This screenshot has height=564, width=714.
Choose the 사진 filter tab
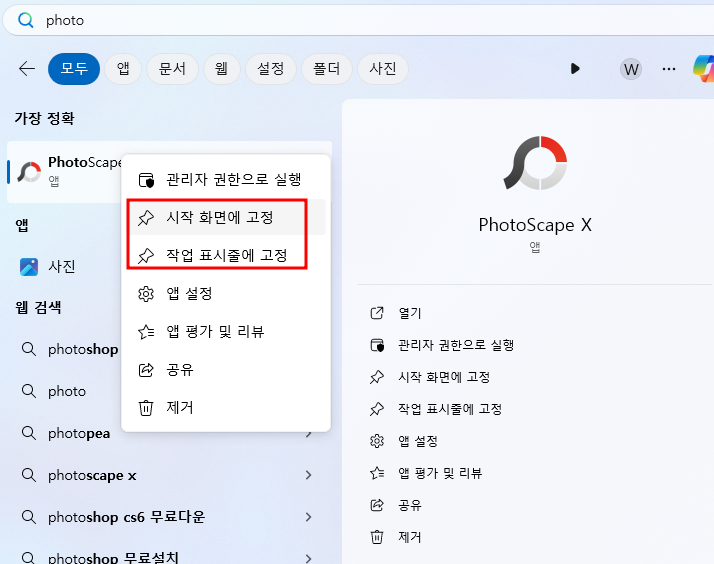pyautogui.click(x=382, y=69)
